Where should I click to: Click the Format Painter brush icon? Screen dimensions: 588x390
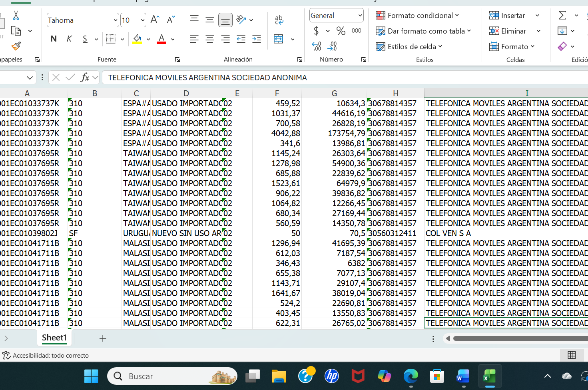click(x=16, y=46)
